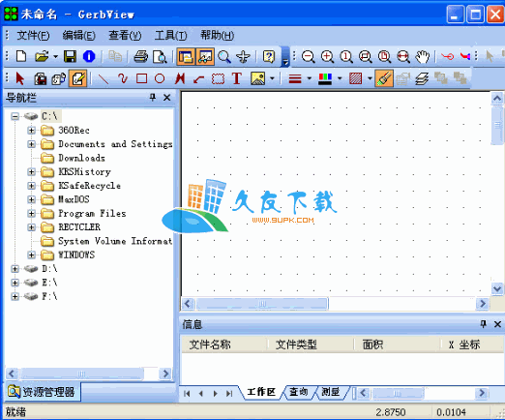Switch to the 查询 tab

tap(298, 392)
